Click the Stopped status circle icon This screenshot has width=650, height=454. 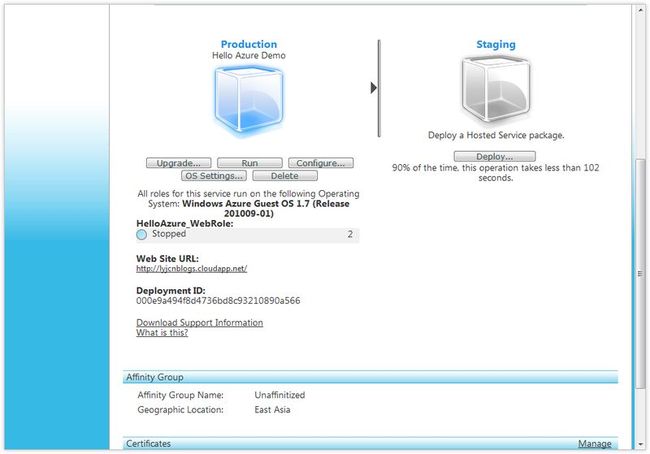click(x=141, y=235)
